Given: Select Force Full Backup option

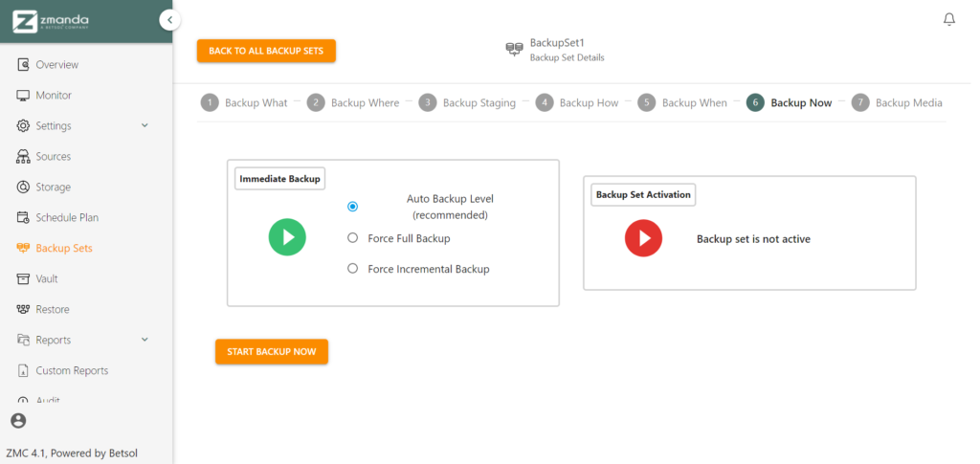Looking at the screenshot, I should (352, 238).
